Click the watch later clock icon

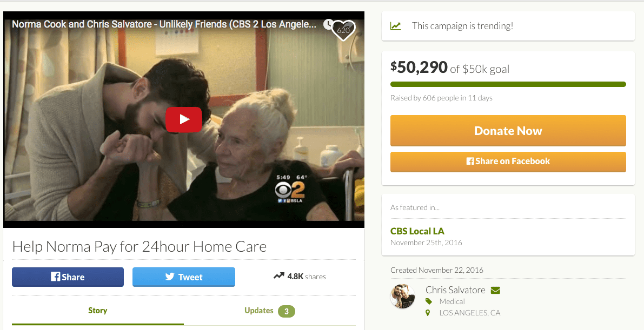click(x=328, y=24)
